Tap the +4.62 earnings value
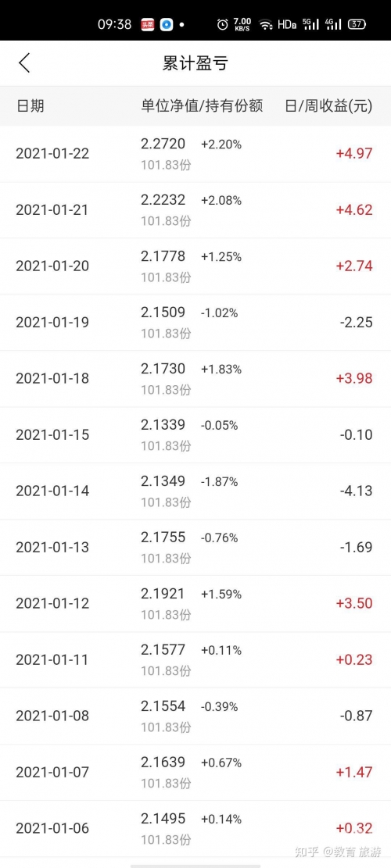This screenshot has width=391, height=868. [354, 210]
